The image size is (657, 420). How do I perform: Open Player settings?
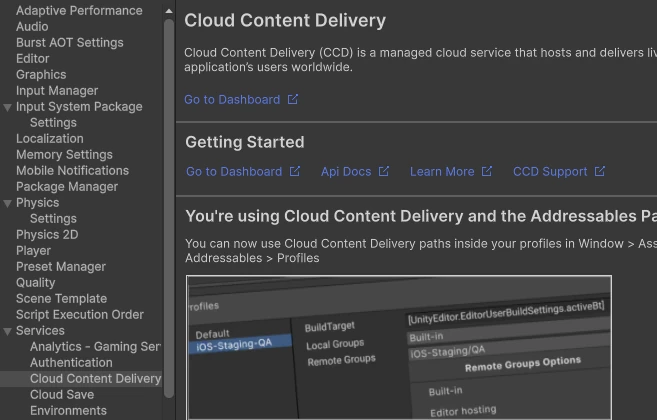click(x=33, y=250)
